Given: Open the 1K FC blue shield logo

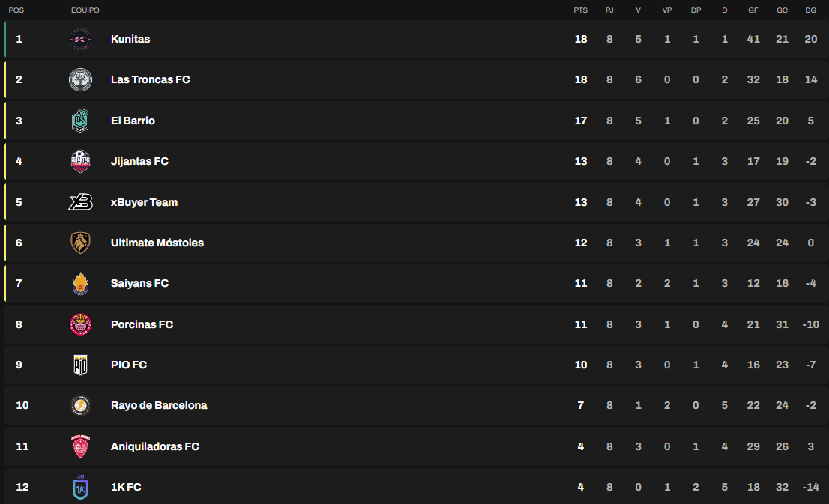Looking at the screenshot, I should coord(80,487).
